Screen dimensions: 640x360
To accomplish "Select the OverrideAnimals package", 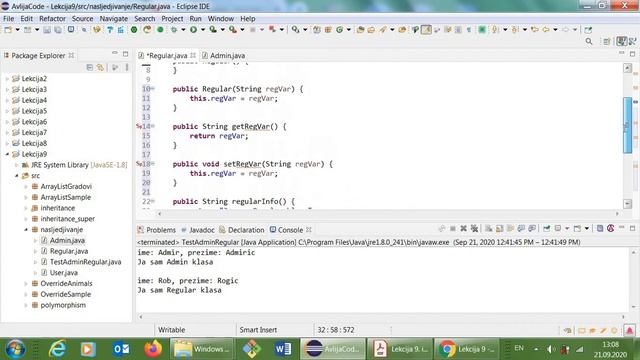I will (66, 284).
